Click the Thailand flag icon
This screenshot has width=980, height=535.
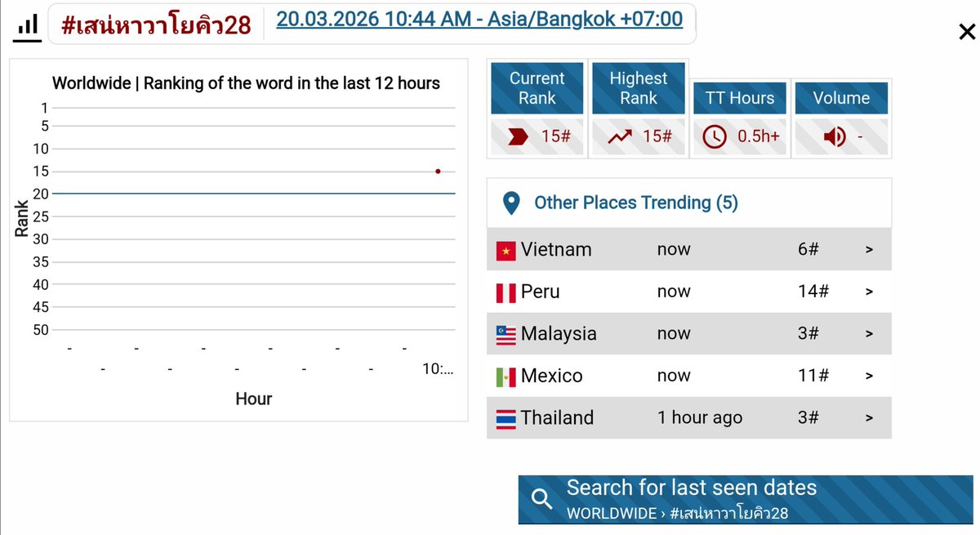click(506, 419)
